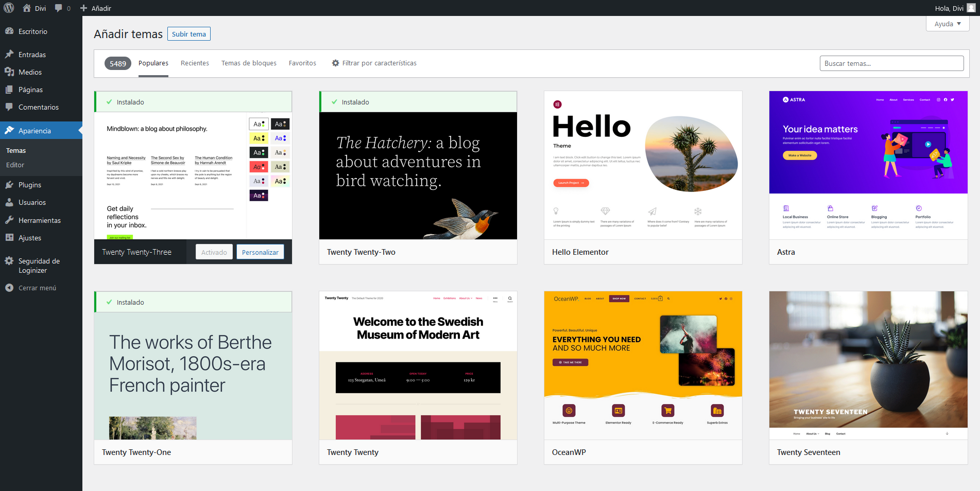Click the Hello Elementor theme name
Image resolution: width=980 pixels, height=491 pixels.
tap(580, 252)
